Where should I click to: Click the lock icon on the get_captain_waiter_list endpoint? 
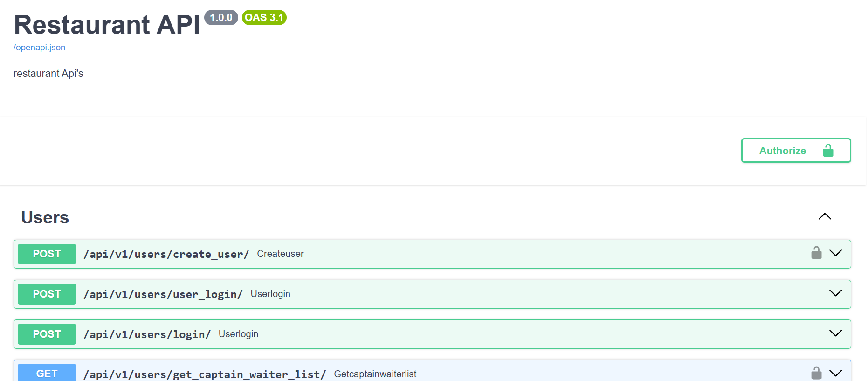coord(816,373)
